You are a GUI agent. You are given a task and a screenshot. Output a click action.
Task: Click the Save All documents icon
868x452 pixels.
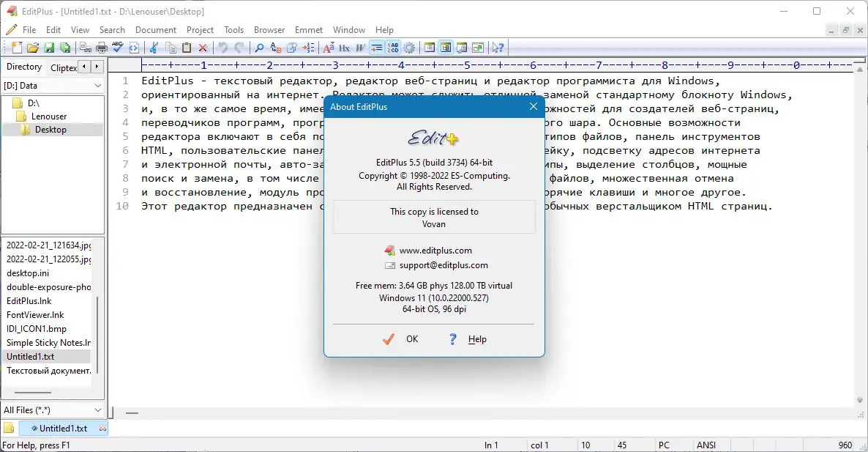point(65,47)
